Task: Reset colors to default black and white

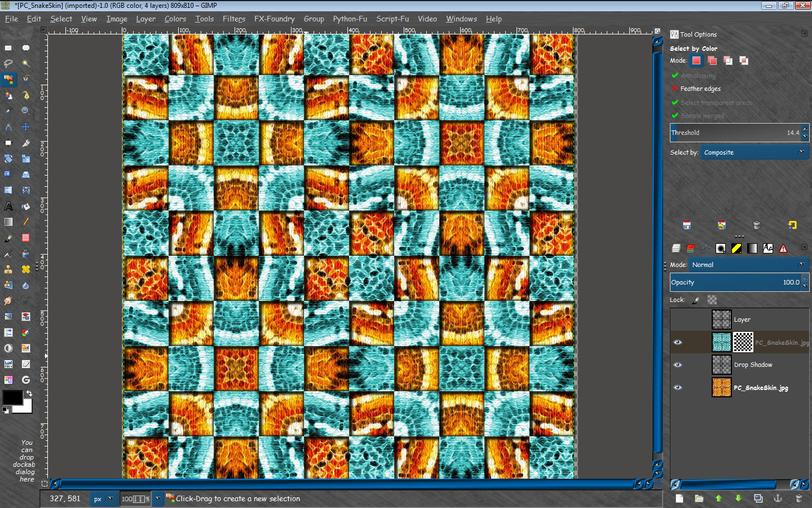Action: point(6,410)
